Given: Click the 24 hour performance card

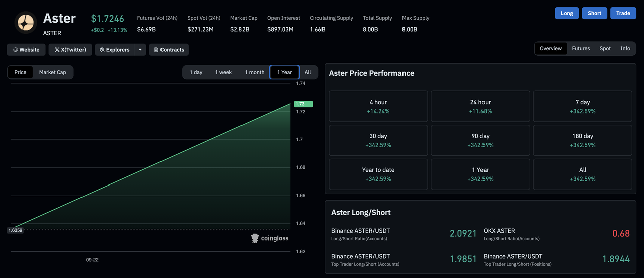Looking at the screenshot, I should pyautogui.click(x=480, y=106).
